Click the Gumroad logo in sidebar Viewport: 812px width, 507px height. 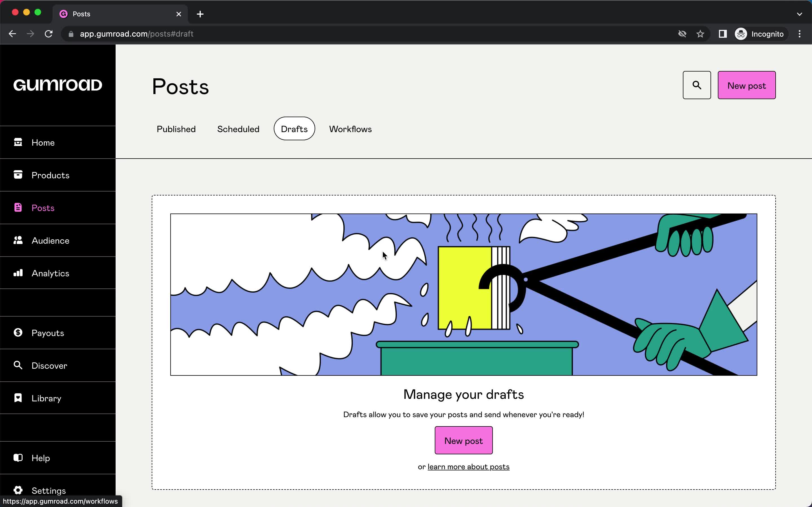click(57, 85)
